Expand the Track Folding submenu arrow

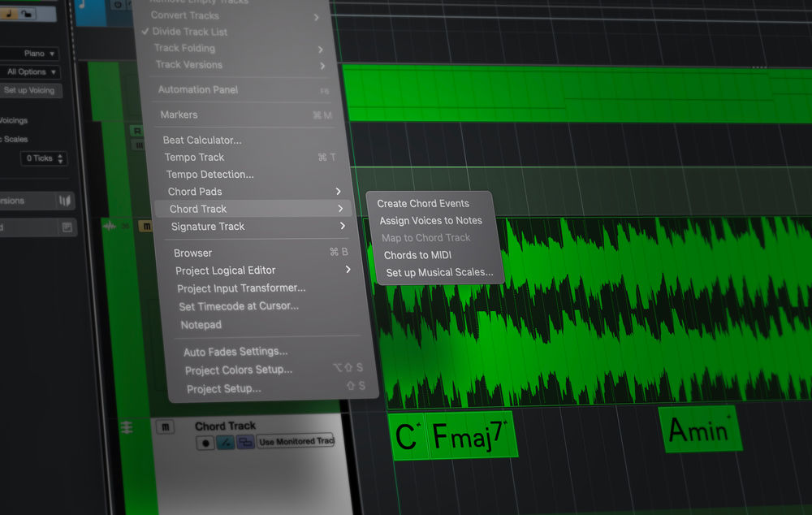321,50
